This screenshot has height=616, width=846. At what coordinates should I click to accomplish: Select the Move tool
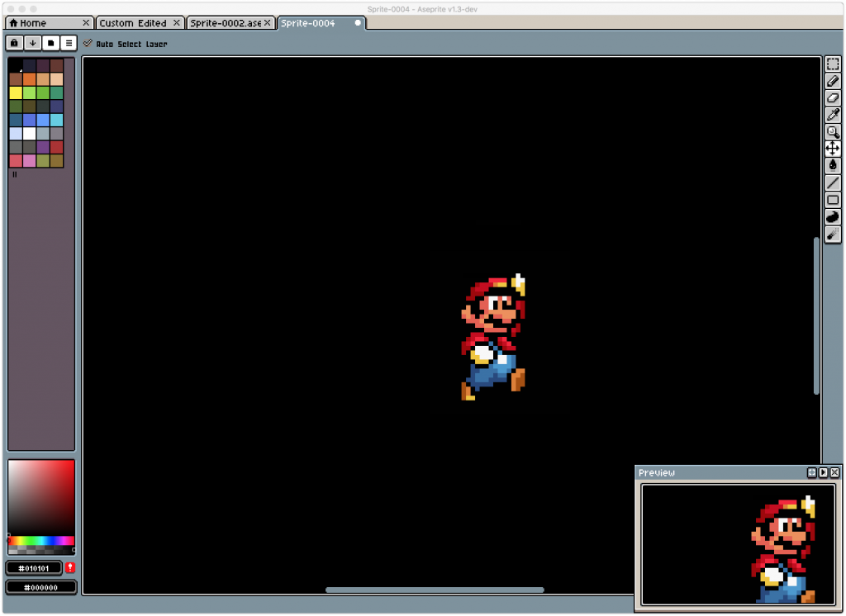[833, 149]
